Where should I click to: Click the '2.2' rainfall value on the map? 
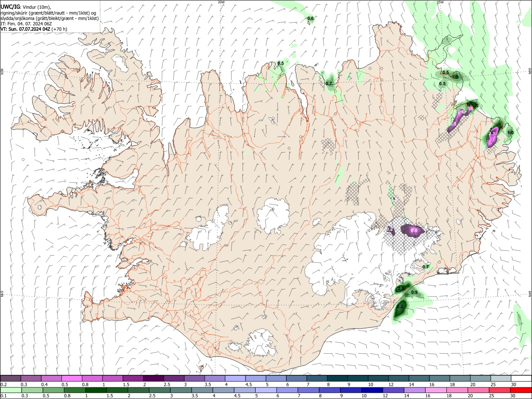point(400,307)
